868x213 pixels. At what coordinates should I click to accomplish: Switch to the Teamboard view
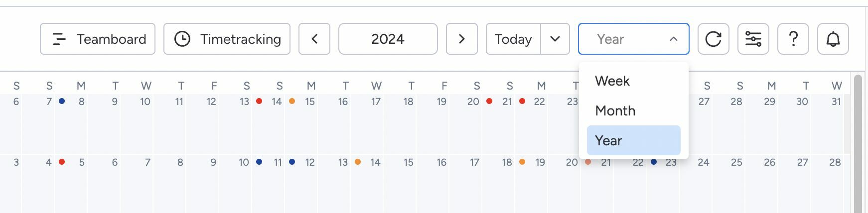[x=98, y=39]
